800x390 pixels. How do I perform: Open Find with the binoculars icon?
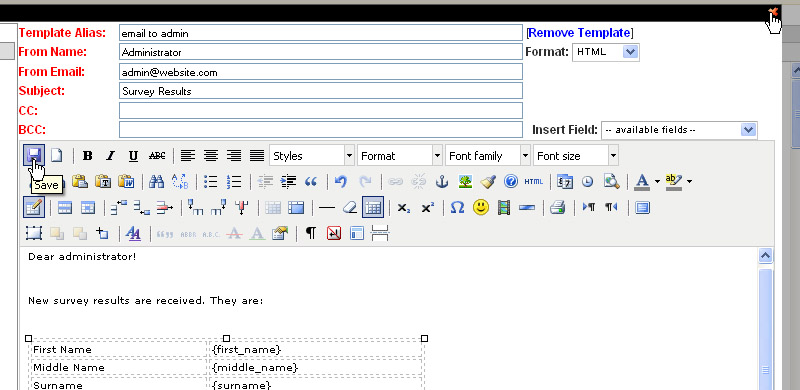click(156, 181)
